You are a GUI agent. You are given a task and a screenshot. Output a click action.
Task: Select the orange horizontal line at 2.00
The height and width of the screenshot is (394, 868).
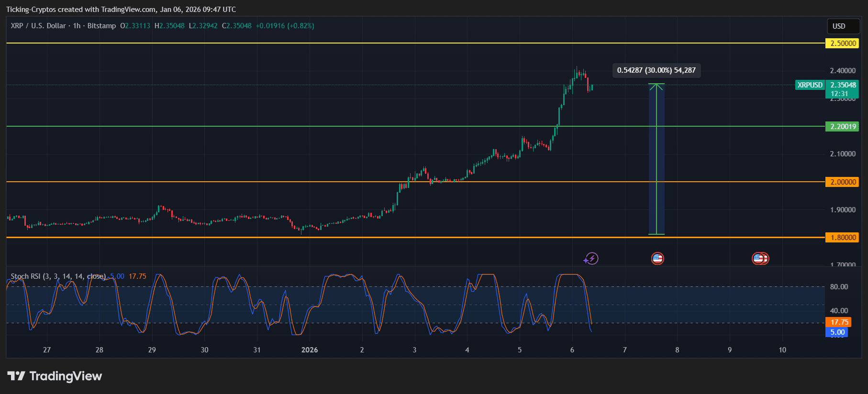415,182
